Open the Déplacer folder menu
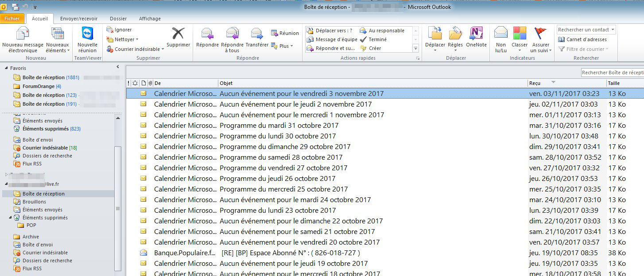644x276 pixels. (x=435, y=40)
